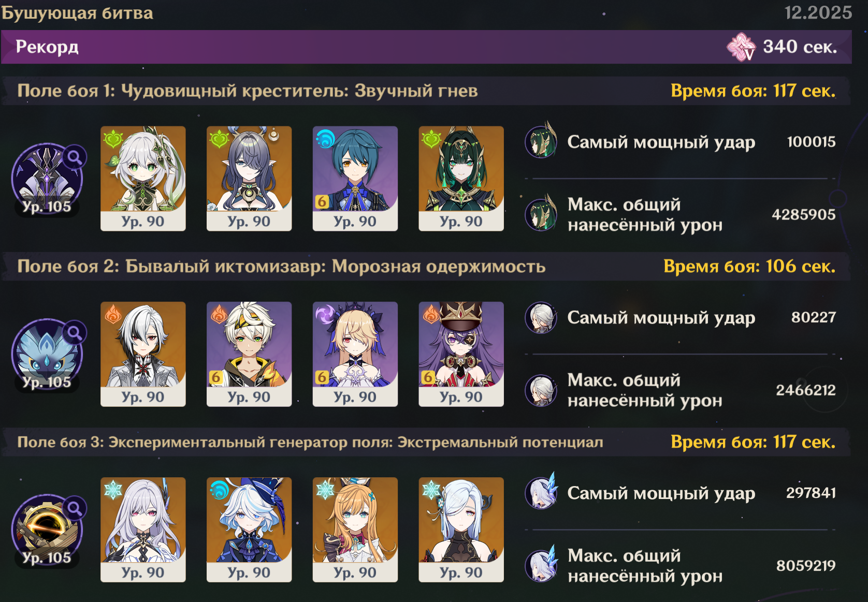The width and height of the screenshot is (868, 602).
Task: Open details of Battlefield 1 boss icon
Action: point(47,179)
